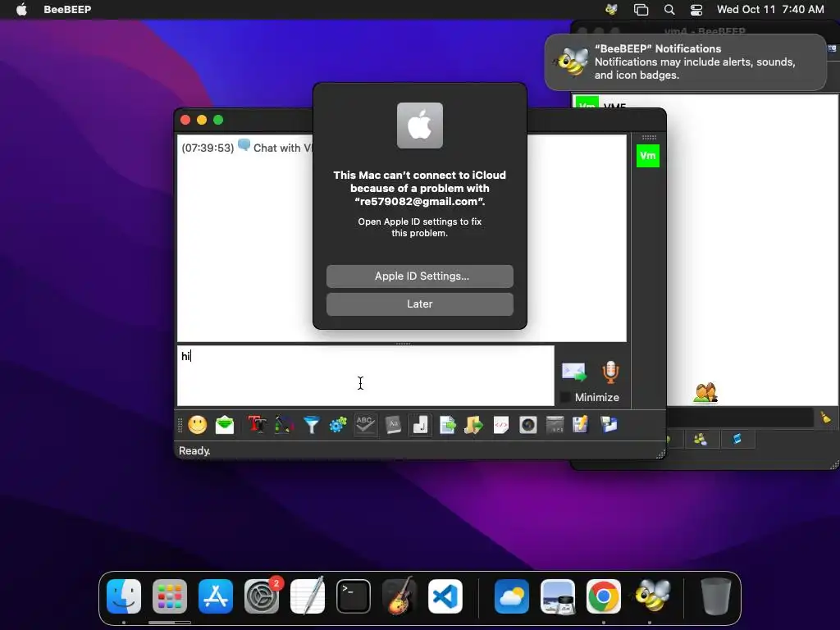Screen dimensions: 840x630
Task: Open TextEdit from the Dock
Action: 308,596
